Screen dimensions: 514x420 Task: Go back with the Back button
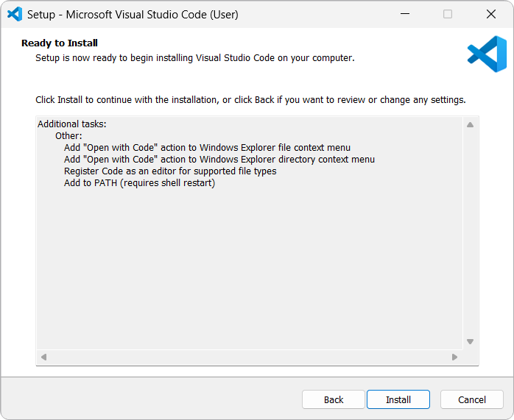click(334, 399)
